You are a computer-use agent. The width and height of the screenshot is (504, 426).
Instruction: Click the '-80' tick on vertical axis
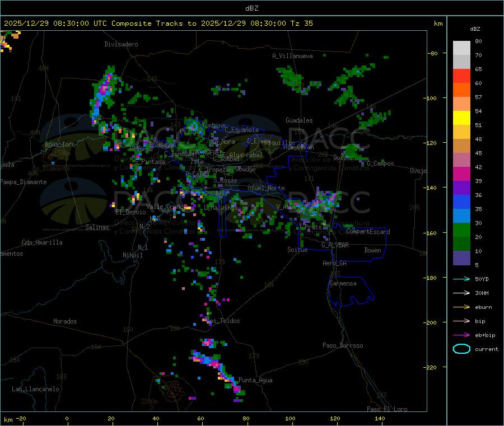(433, 53)
